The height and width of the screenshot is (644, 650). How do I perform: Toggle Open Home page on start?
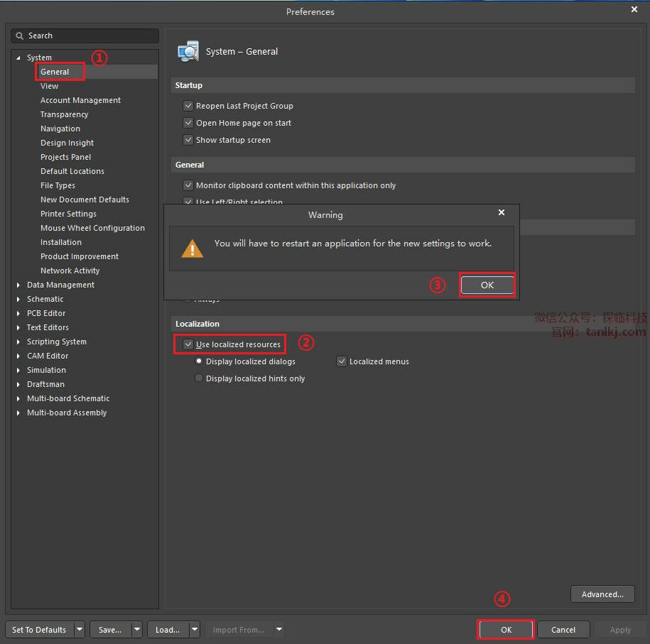point(188,123)
